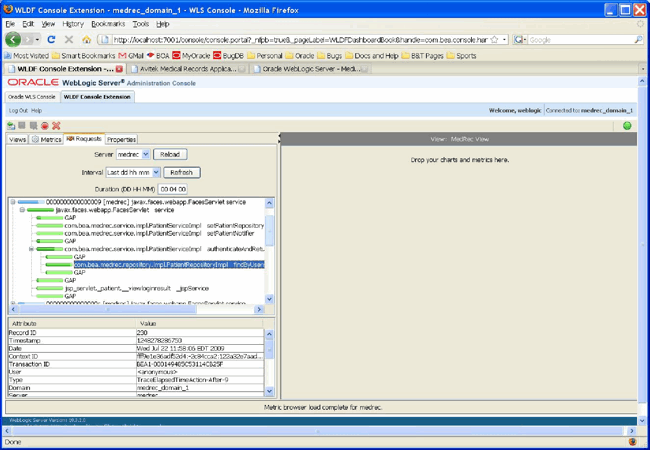Open the File menu
The image size is (650, 450).
[x=10, y=24]
